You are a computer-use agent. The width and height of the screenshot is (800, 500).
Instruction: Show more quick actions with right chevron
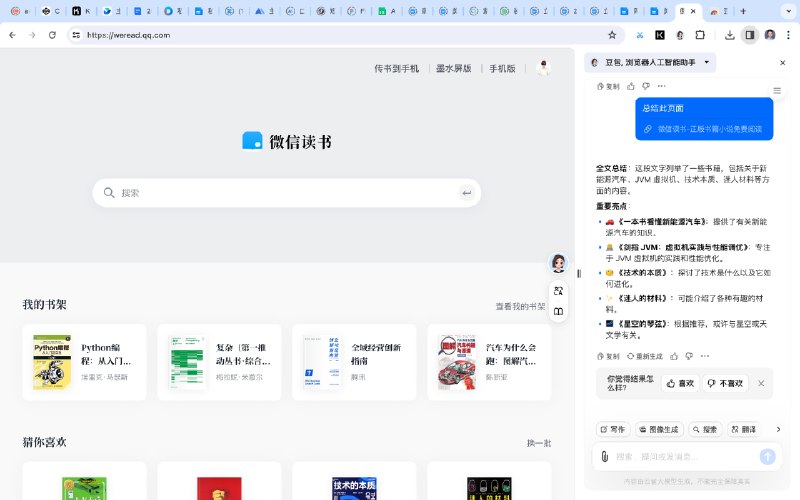click(778, 430)
